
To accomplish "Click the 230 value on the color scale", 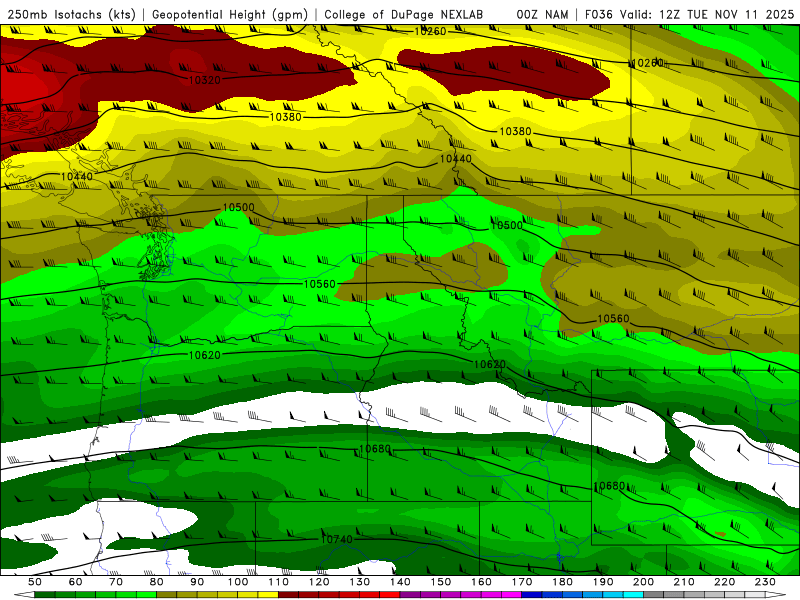I will point(765,582).
